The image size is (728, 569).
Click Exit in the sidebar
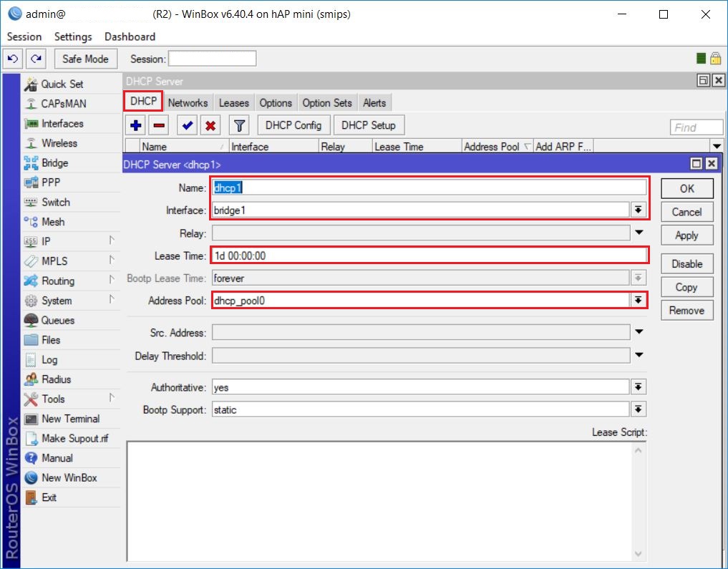click(x=49, y=497)
